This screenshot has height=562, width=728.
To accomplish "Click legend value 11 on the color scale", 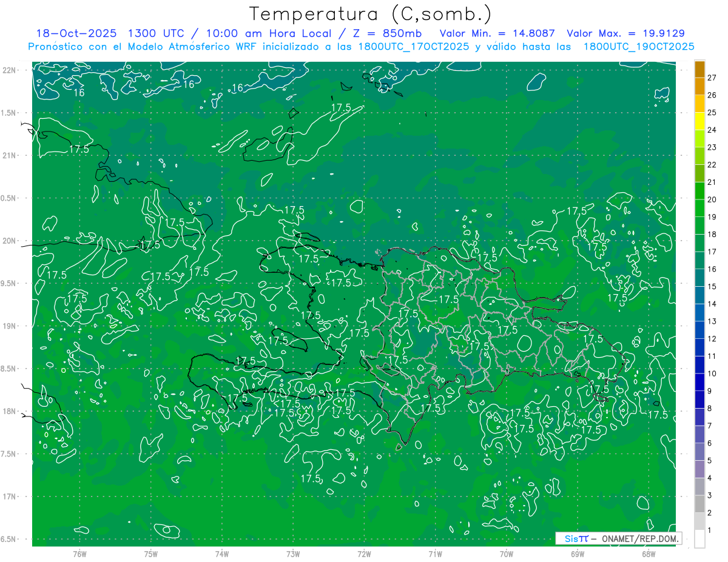I will pyautogui.click(x=712, y=356).
